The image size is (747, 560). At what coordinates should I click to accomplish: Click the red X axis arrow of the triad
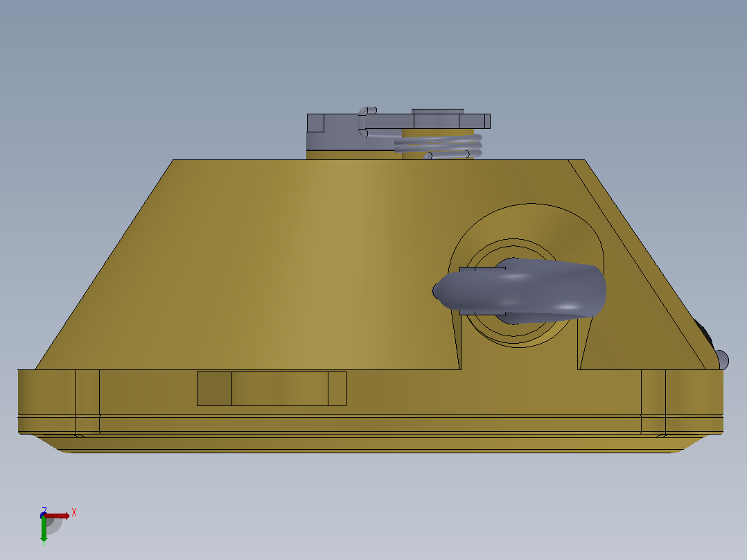point(58,516)
